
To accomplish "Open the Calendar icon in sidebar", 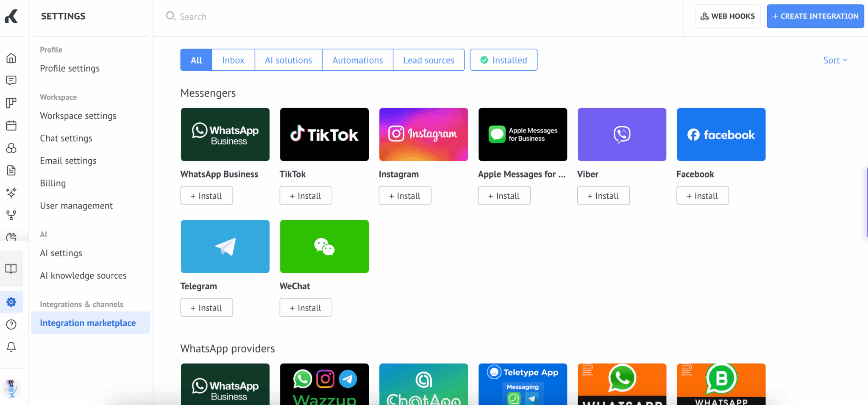I will point(11,125).
